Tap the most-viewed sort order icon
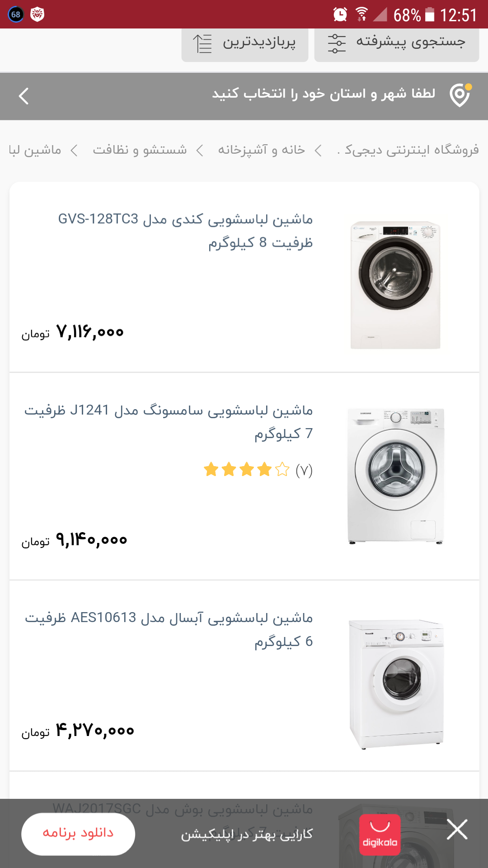488x868 pixels. tap(202, 43)
